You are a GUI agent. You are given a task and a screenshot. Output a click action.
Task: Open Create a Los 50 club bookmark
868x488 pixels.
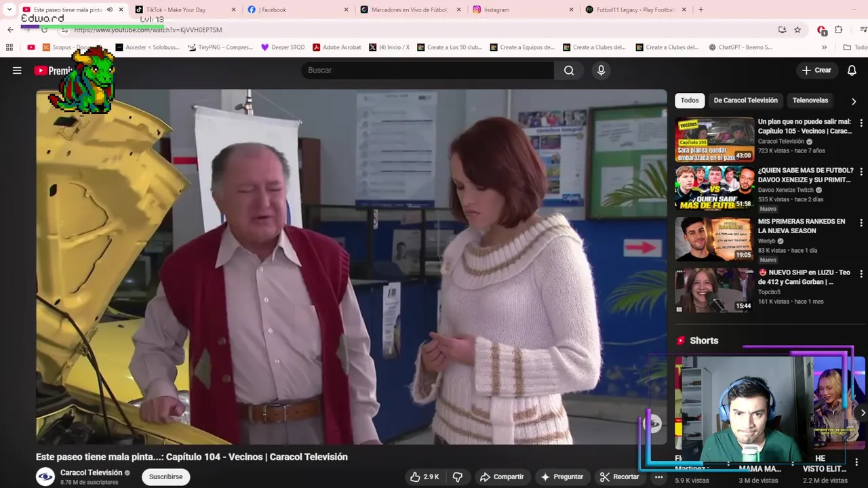click(449, 47)
